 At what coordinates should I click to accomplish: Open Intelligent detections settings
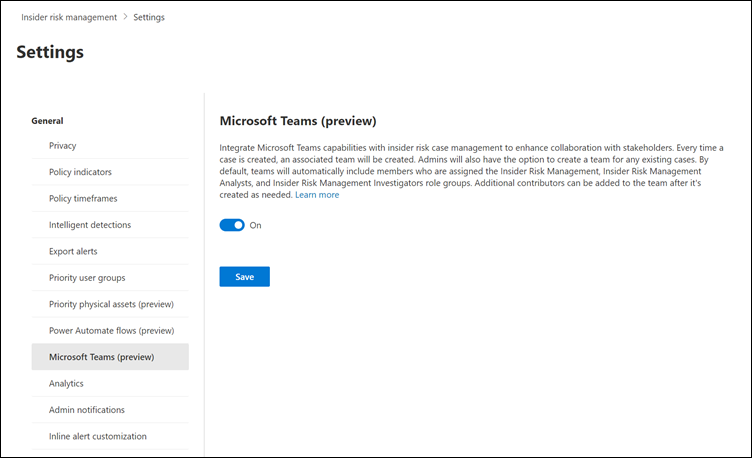click(x=110, y=224)
